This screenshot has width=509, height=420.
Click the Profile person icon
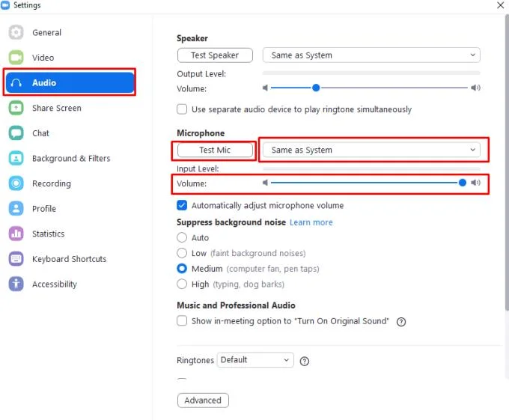point(16,209)
